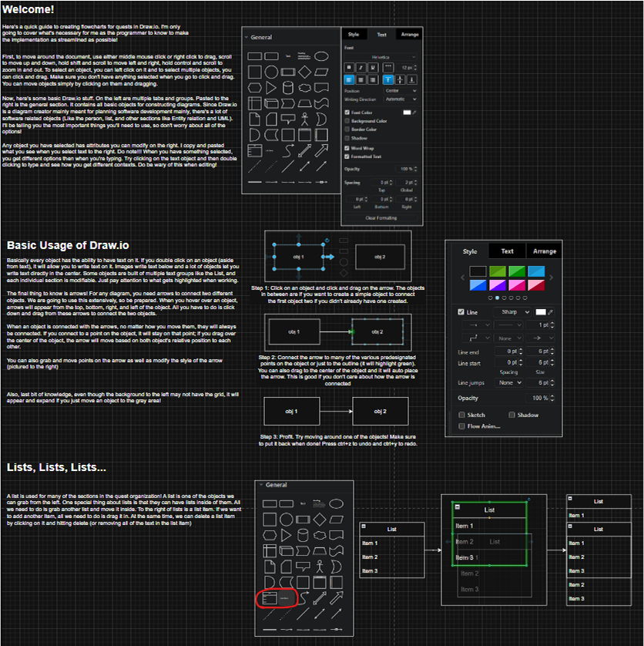Click the font color white swatch
This screenshot has width=644, height=646.
407,113
